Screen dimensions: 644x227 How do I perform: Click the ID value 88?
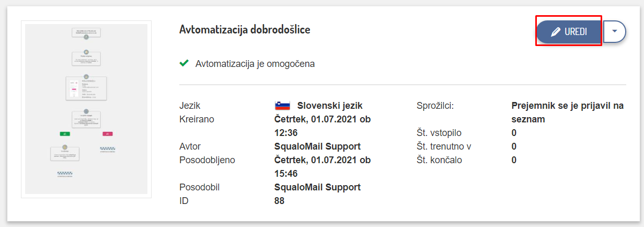pos(279,201)
